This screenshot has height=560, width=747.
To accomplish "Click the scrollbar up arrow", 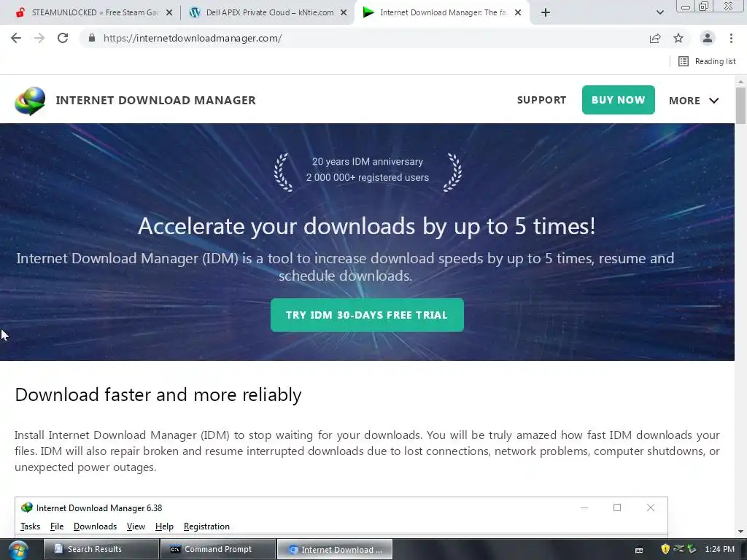I will click(740, 81).
